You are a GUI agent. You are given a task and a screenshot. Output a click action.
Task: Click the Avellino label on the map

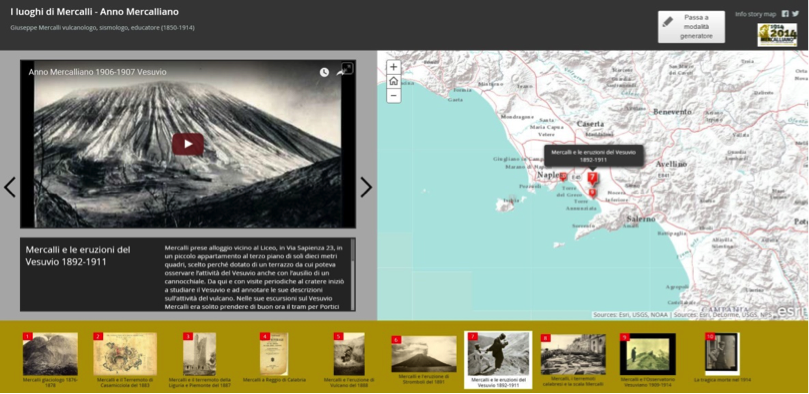[671, 164]
